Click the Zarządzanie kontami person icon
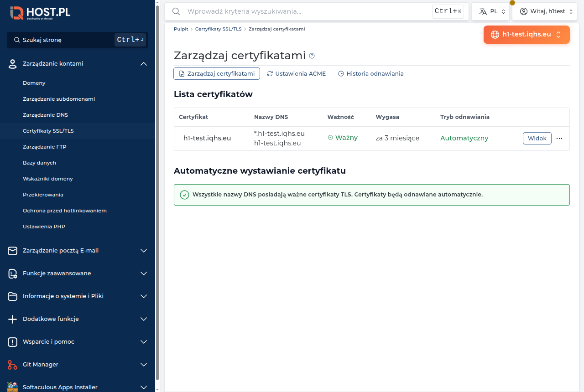 (13, 64)
